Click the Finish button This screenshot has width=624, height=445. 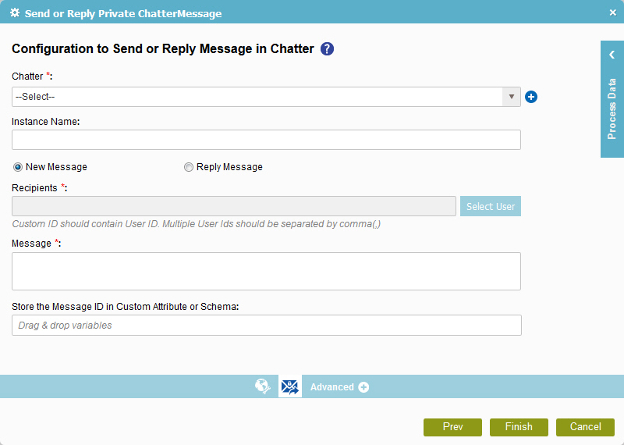pyautogui.click(x=519, y=427)
